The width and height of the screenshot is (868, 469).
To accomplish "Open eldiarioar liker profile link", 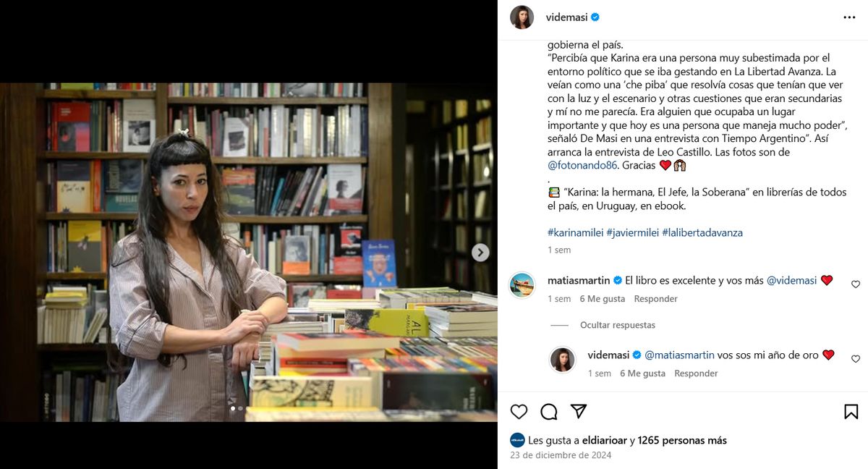I will click(604, 440).
